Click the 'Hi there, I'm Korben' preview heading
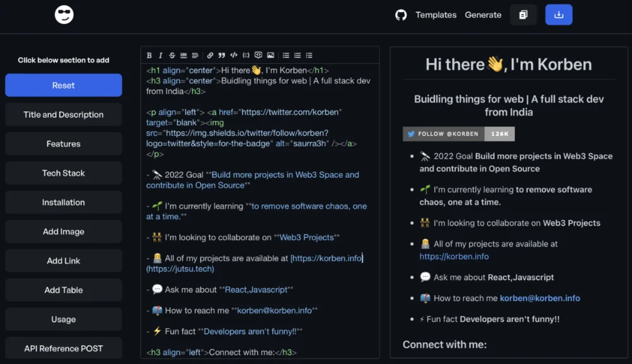This screenshot has height=364, width=632. pos(509,64)
